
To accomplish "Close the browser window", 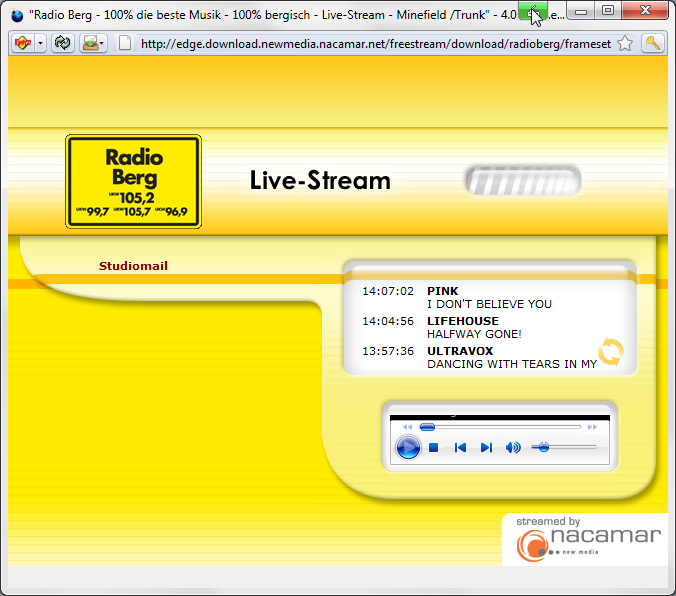I will click(645, 10).
